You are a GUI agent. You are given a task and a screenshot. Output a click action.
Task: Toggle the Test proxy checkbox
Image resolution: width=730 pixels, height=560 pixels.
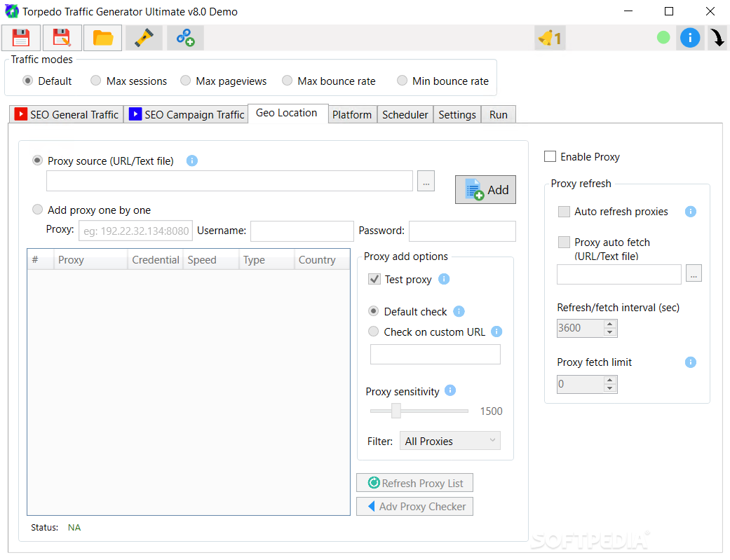[374, 279]
